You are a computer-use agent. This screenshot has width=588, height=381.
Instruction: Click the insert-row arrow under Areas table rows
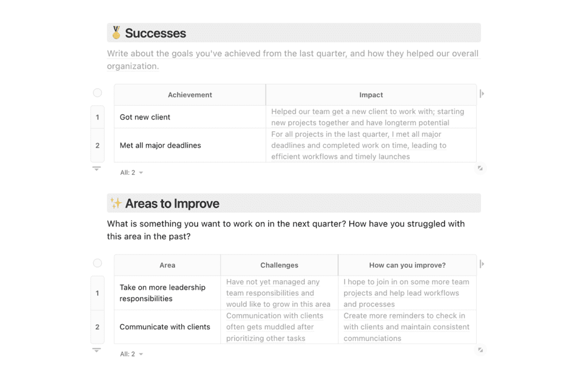tap(97, 349)
